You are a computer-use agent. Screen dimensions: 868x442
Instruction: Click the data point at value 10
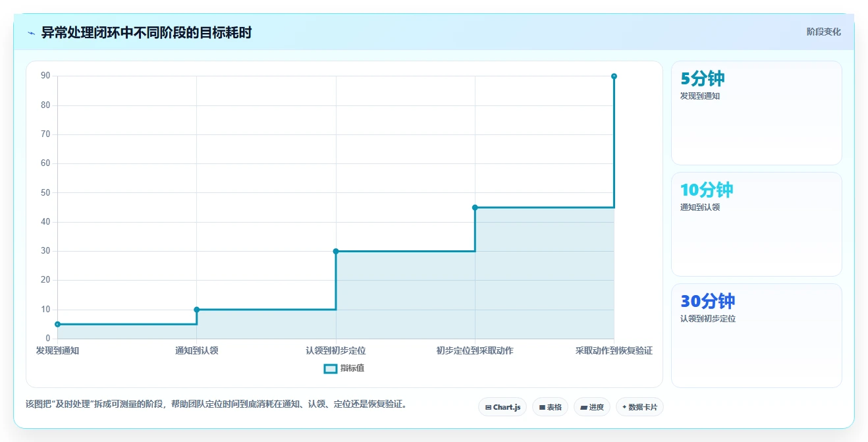coord(197,310)
